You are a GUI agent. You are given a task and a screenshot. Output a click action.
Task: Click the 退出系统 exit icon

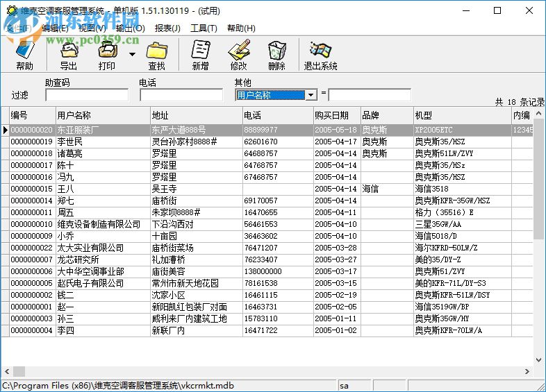[x=320, y=55]
